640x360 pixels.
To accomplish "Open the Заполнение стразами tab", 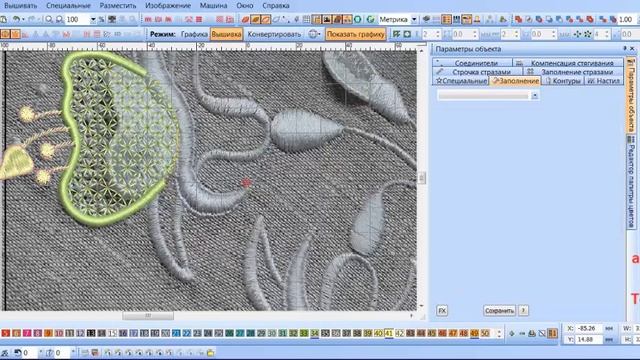I will [x=573, y=72].
